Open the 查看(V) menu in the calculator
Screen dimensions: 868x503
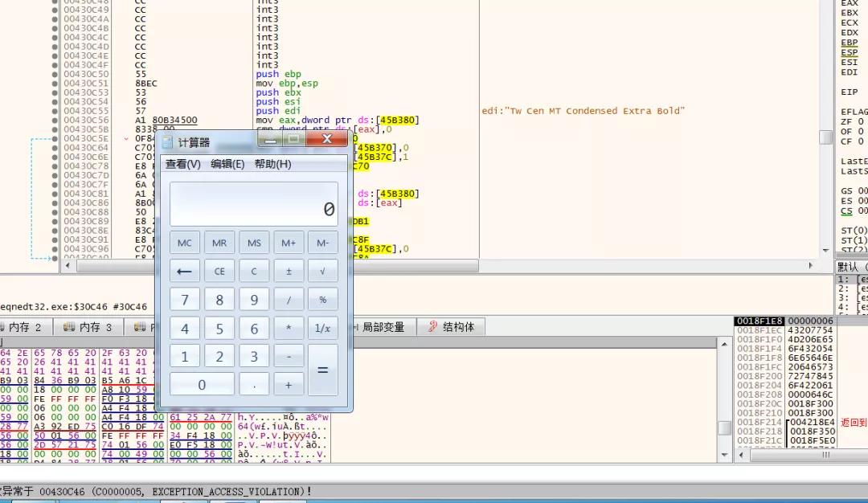(182, 163)
